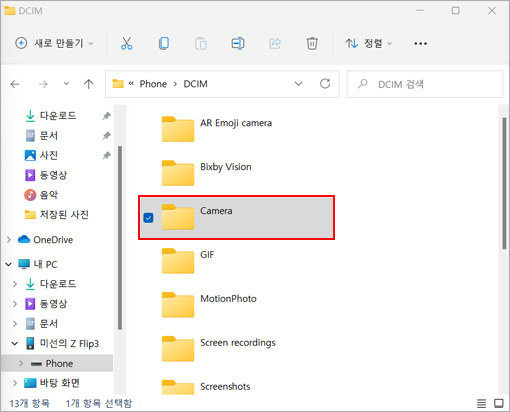Click the DCIM 검색 search field
The image size is (510, 412).
click(x=425, y=84)
